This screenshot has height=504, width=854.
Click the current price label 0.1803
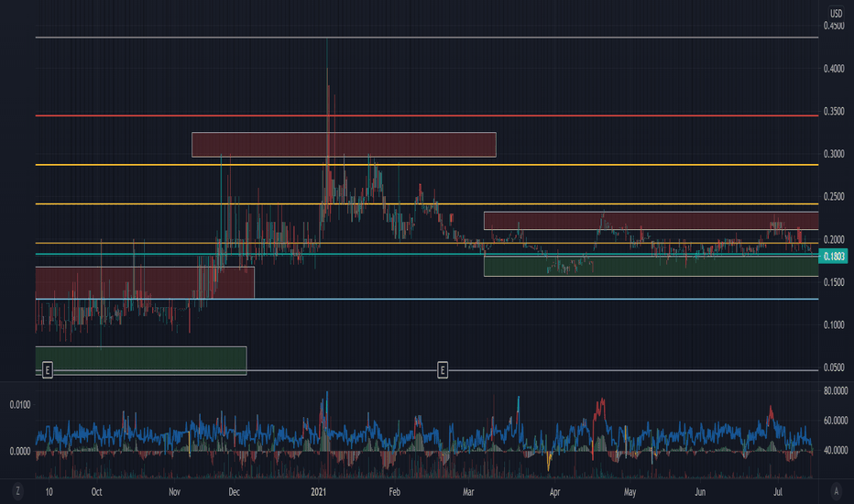click(x=833, y=256)
